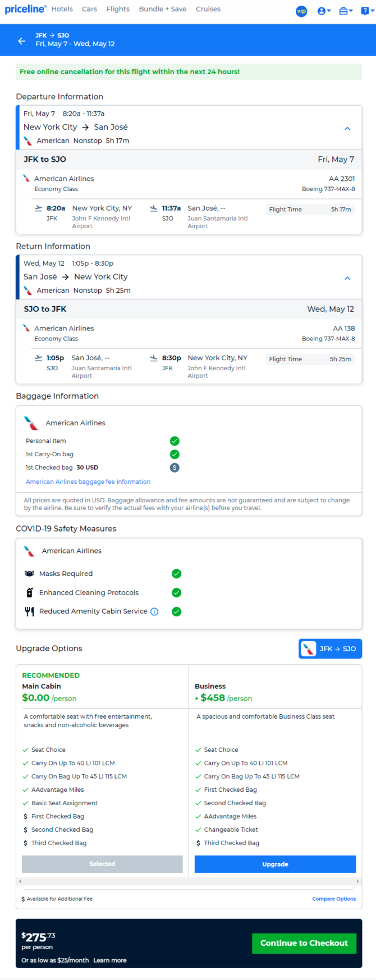Collapse the return flight details chevron

(347, 278)
